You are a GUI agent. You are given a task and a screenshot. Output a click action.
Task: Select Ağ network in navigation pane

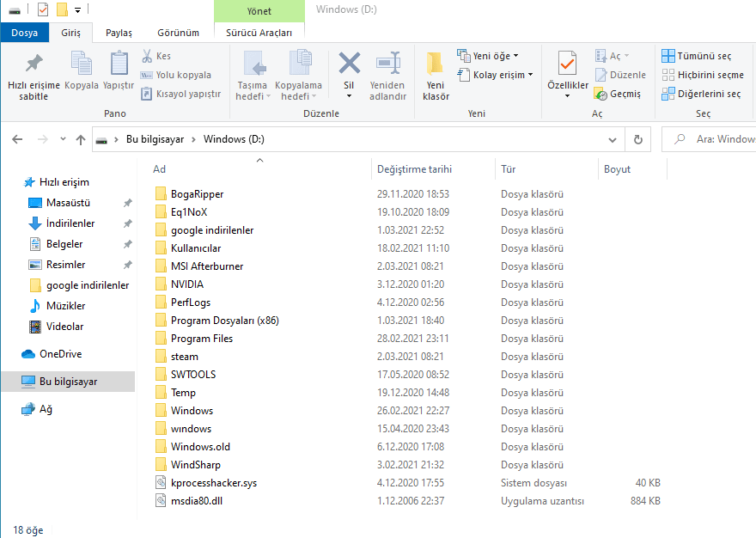coord(46,409)
